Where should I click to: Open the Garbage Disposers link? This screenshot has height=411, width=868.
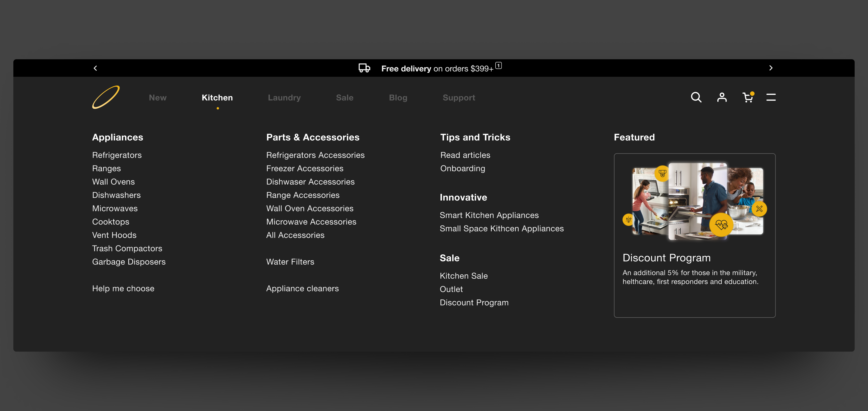[129, 262]
